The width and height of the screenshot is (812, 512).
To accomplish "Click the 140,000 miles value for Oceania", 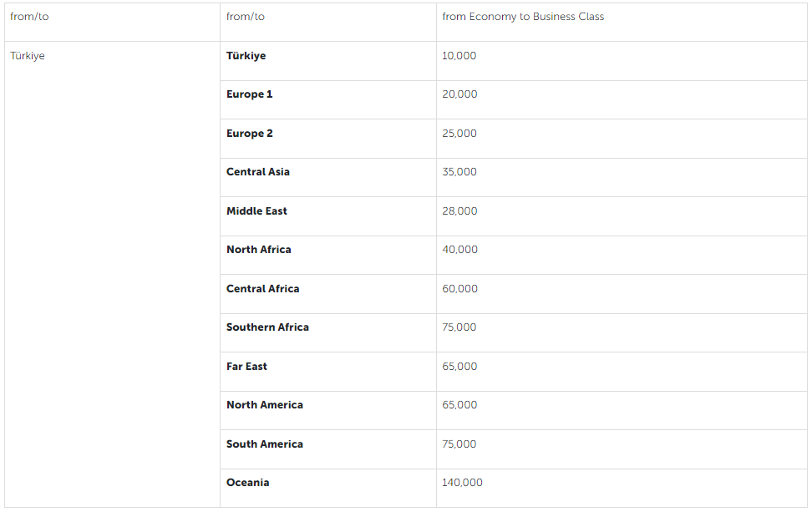I will point(462,483).
